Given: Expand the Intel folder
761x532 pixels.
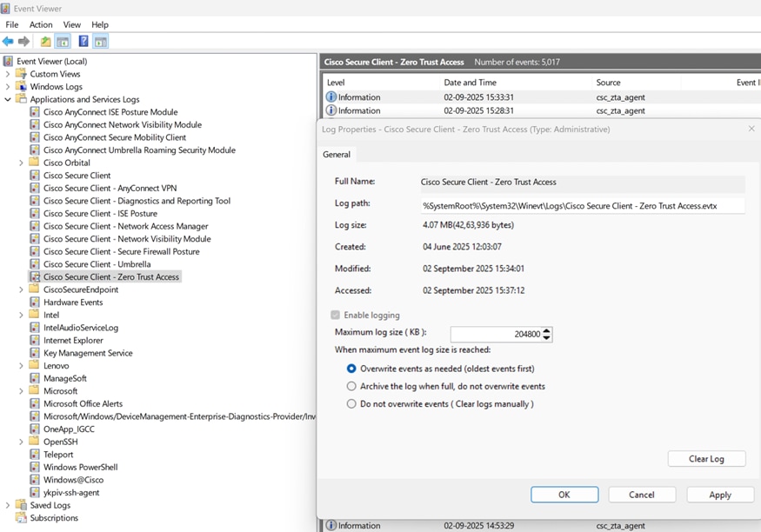Looking at the screenshot, I should click(x=21, y=316).
